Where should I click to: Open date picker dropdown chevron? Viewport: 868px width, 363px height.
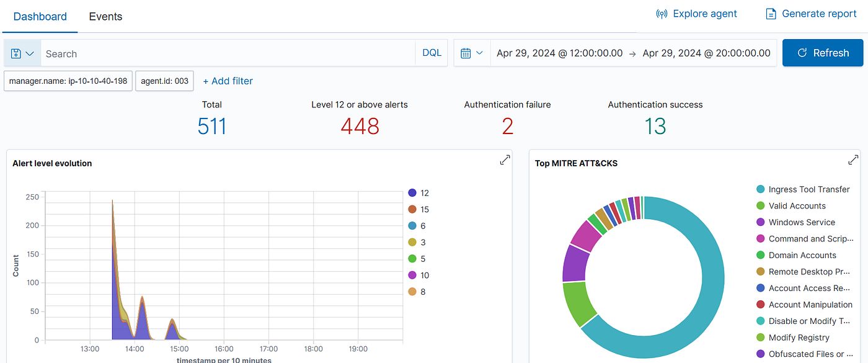(479, 53)
